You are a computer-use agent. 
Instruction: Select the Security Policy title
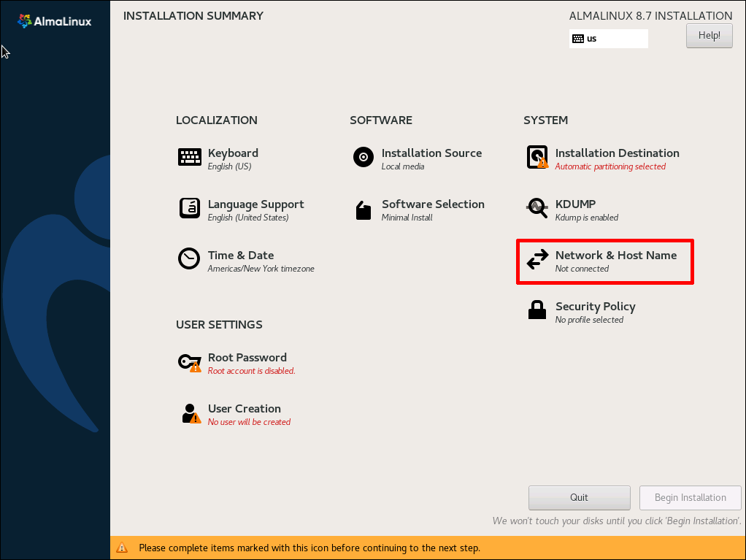[x=595, y=307]
